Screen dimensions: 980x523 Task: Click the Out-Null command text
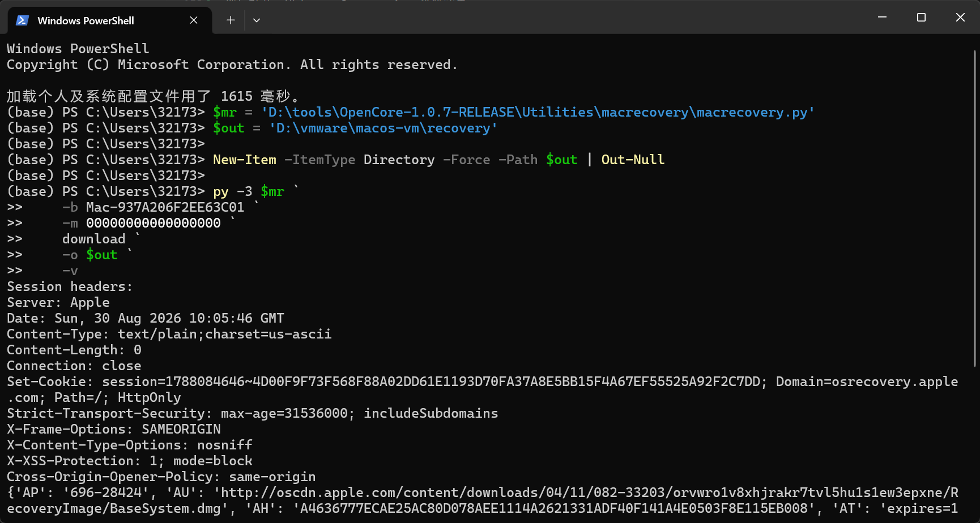[633, 160]
